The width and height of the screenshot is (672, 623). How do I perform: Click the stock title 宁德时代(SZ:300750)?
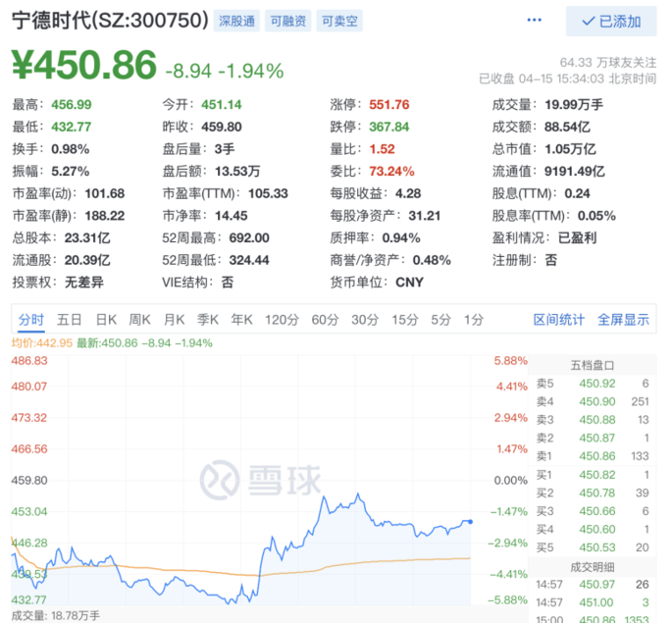110,21
